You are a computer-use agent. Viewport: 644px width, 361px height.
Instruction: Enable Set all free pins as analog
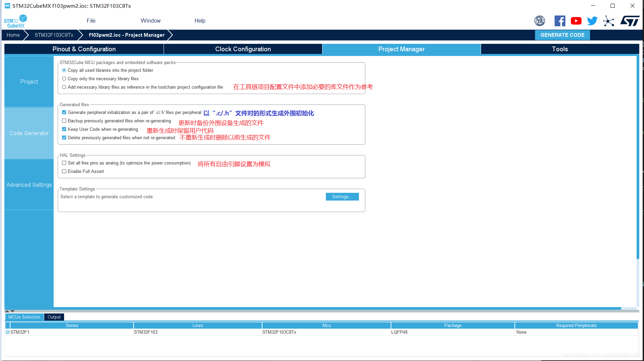coord(64,163)
